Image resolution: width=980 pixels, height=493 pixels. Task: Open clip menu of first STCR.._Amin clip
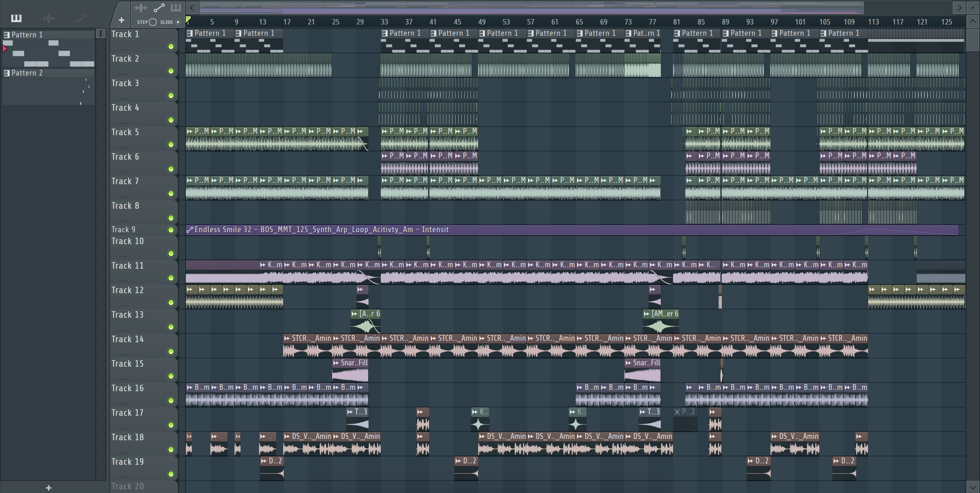(x=288, y=338)
